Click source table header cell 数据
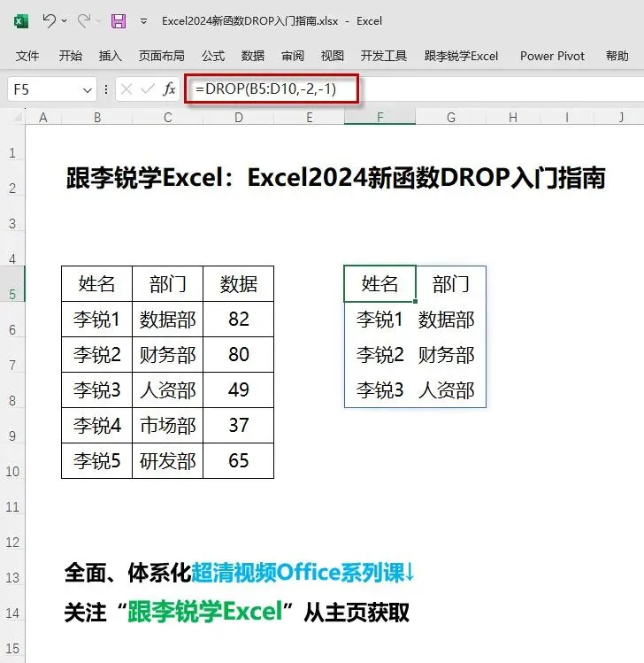 (x=239, y=284)
